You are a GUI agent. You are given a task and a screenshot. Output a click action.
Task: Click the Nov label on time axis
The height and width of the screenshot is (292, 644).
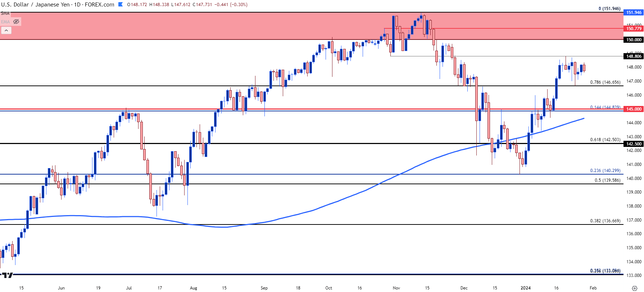coord(396,288)
